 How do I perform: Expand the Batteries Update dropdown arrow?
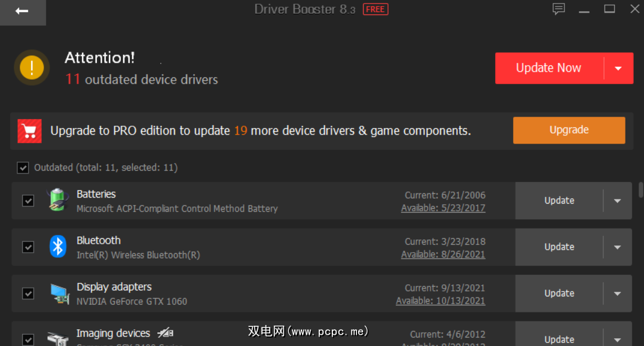tap(617, 201)
